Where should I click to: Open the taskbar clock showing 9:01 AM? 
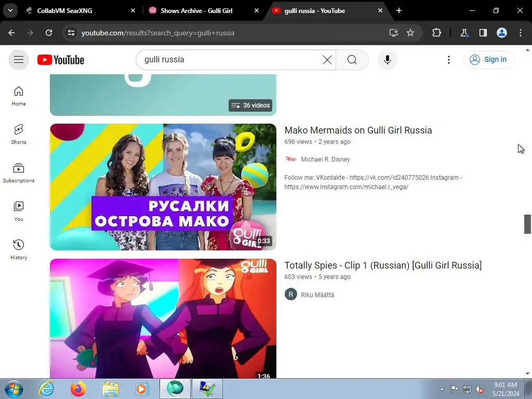(506, 389)
